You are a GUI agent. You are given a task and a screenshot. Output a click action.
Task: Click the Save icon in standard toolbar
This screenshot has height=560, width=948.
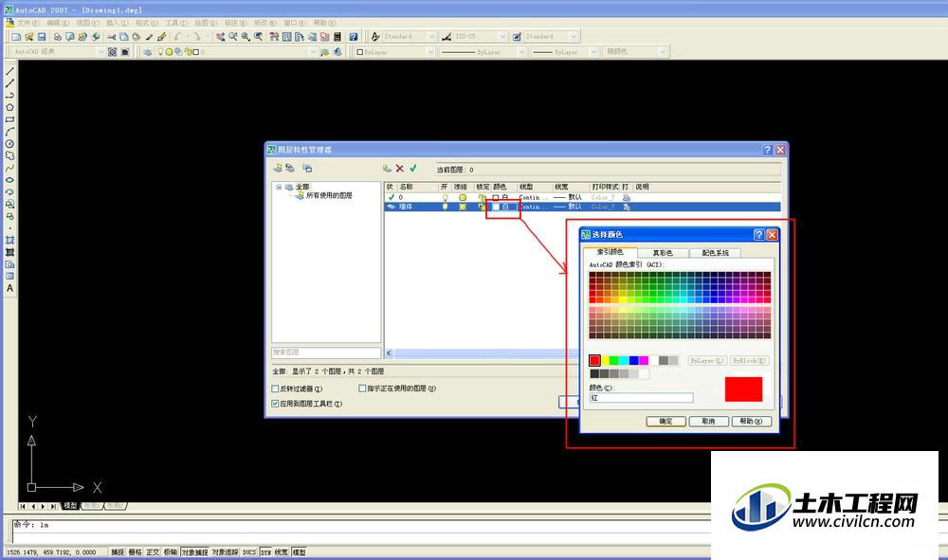coord(41,37)
